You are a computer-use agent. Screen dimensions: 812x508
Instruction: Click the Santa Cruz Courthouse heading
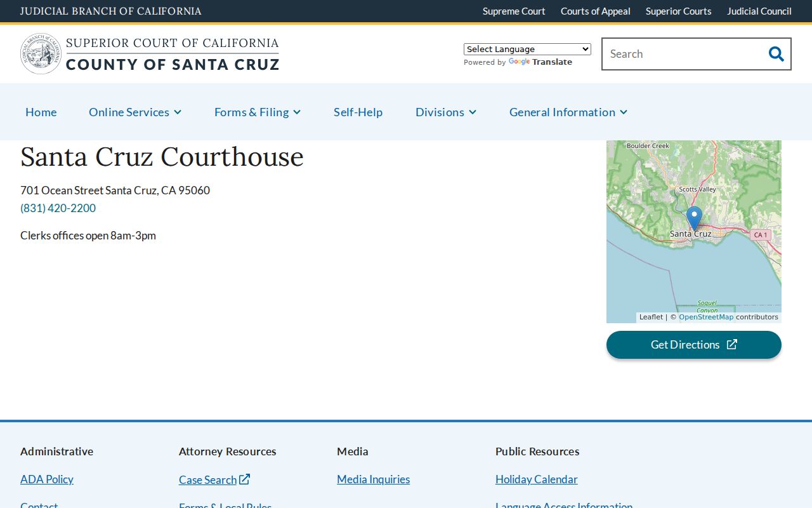pos(162,157)
